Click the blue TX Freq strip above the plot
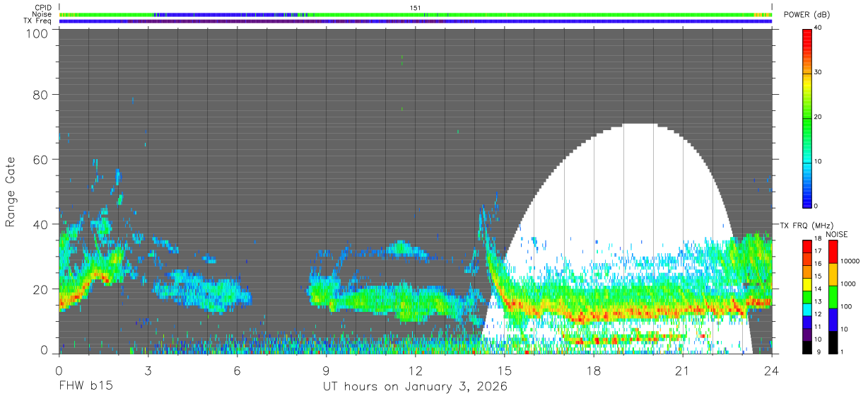Screen dimensions: 868x401 pyautogui.click(x=416, y=21)
